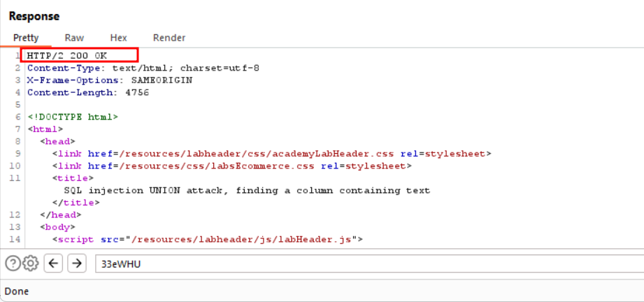Click the Response panel heading

coord(34,17)
